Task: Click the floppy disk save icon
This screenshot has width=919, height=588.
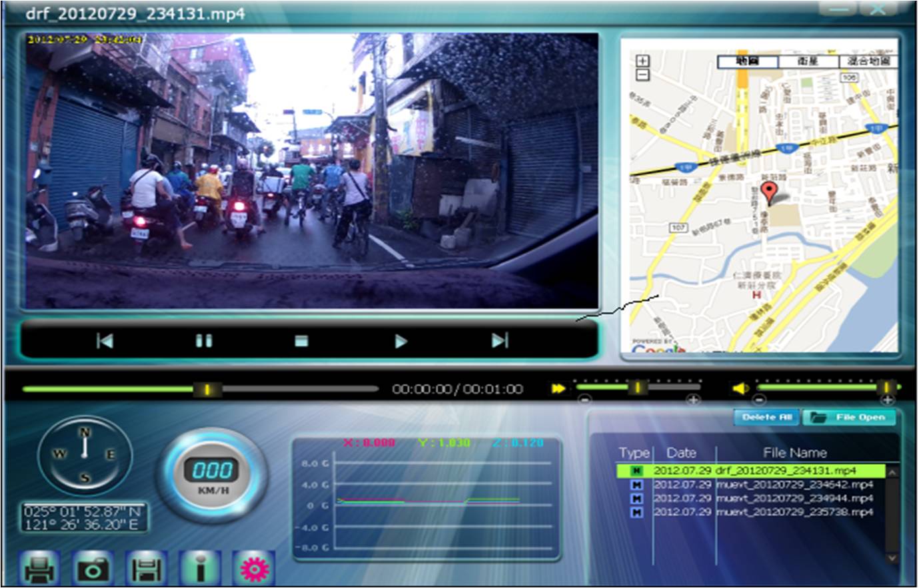Action: coord(146,569)
